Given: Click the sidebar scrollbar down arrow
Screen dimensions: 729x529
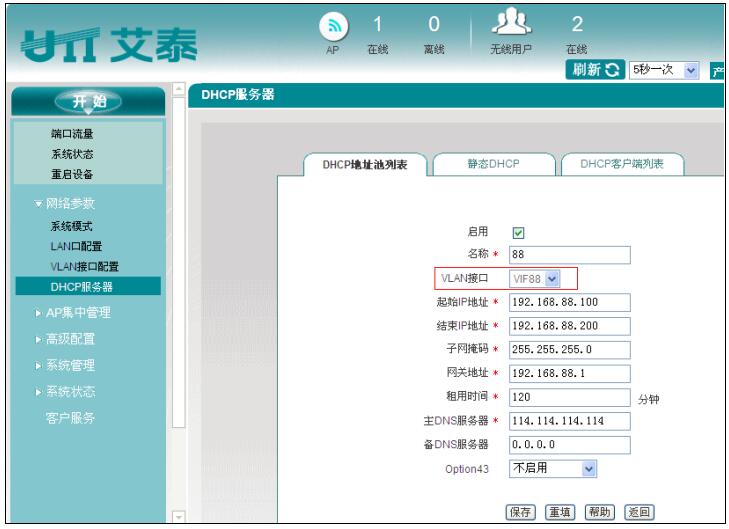Looking at the screenshot, I should pos(179,516).
